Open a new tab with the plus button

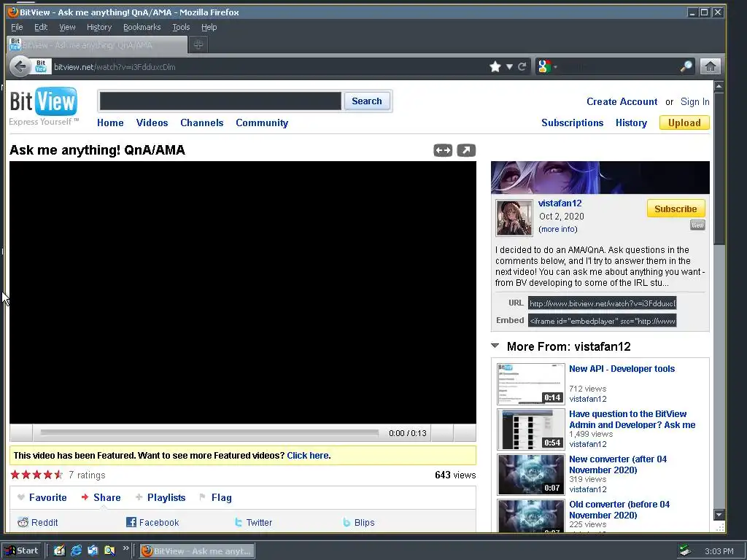pyautogui.click(x=198, y=44)
